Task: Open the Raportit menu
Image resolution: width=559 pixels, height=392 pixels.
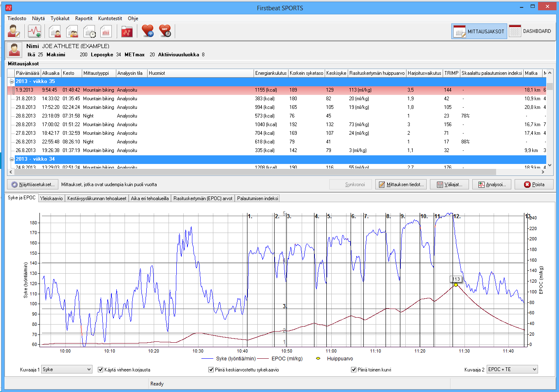Action: [84, 18]
